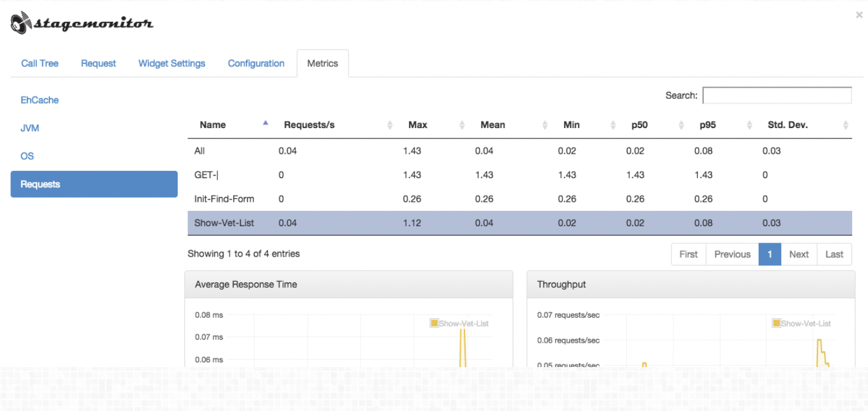Open the JVM metrics section
The height and width of the screenshot is (411, 868).
(30, 128)
